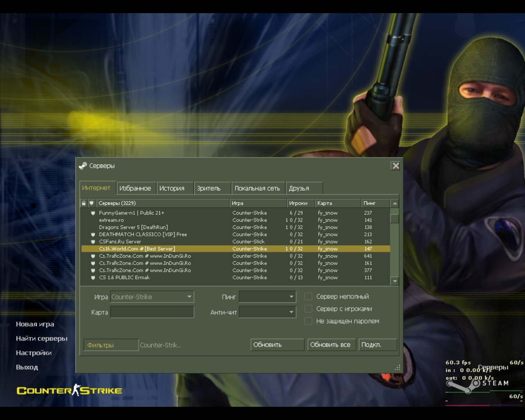The height and width of the screenshot is (420, 525).
Task: Click Найти серверы in the main menu
Action: pos(41,338)
